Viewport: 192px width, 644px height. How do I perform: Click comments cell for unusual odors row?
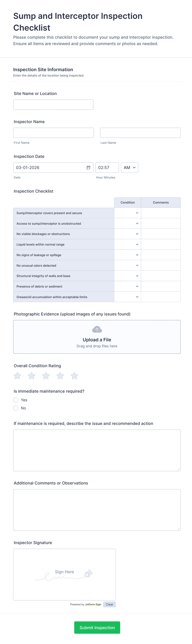pyautogui.click(x=161, y=265)
